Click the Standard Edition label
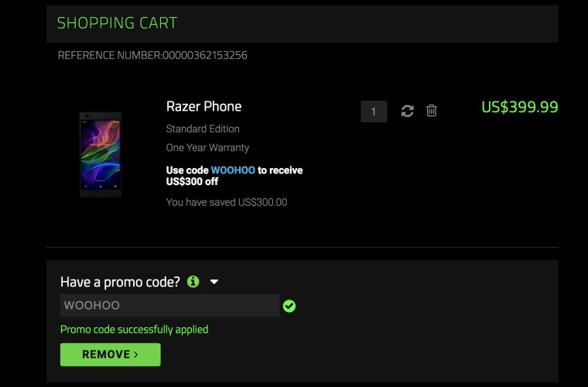 tap(203, 128)
